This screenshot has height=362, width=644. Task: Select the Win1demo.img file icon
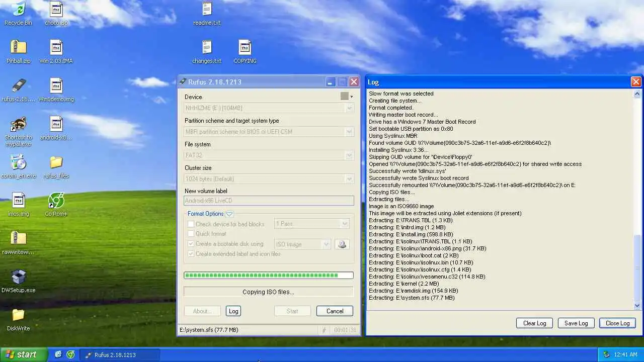click(x=56, y=89)
